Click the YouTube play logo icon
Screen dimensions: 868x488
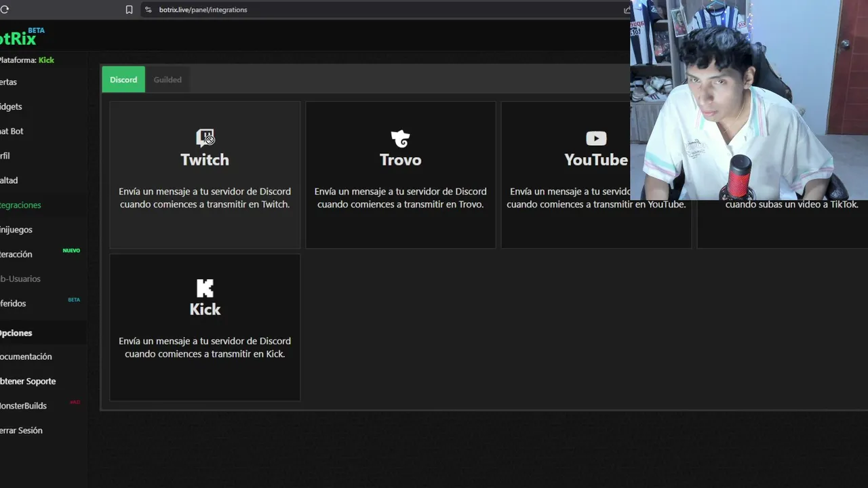pyautogui.click(x=596, y=139)
